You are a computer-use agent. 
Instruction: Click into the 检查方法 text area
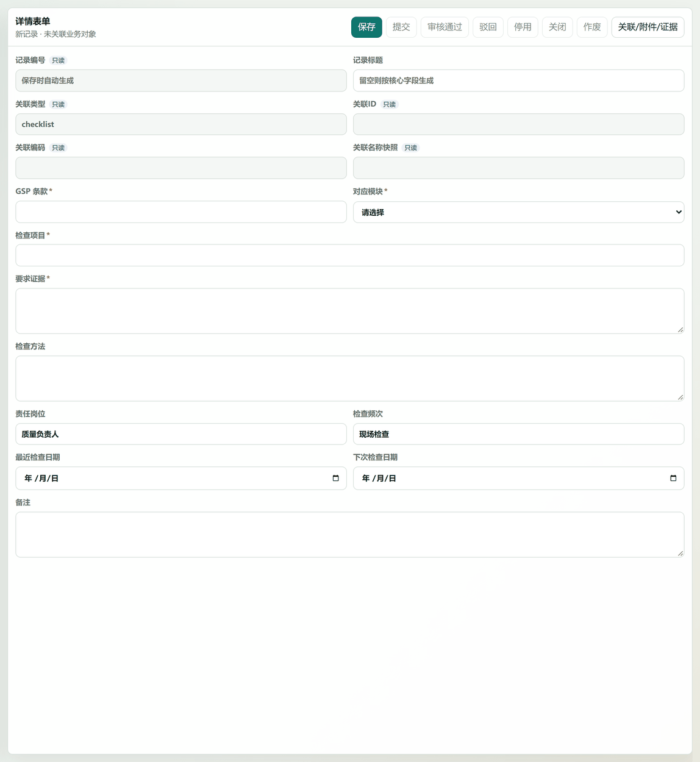pos(350,379)
